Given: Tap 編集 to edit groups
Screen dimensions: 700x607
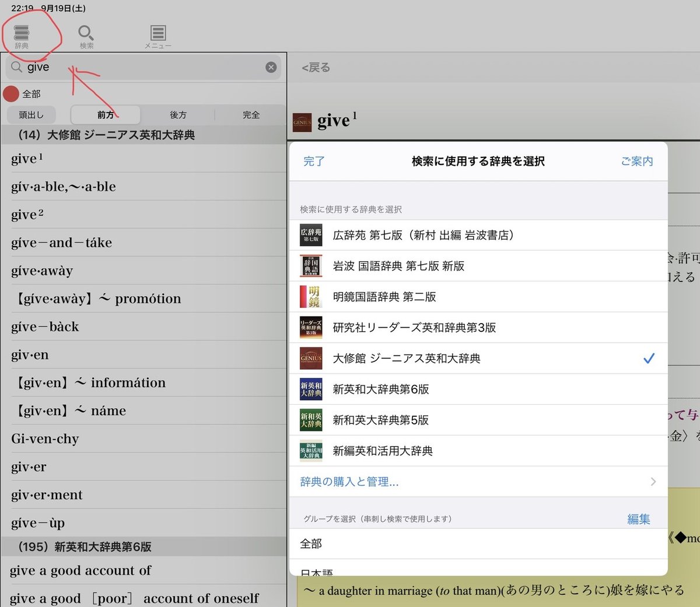Looking at the screenshot, I should click(x=639, y=519).
